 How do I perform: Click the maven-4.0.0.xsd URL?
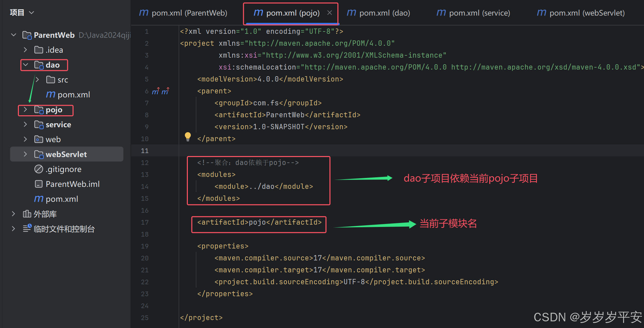[x=544, y=67]
